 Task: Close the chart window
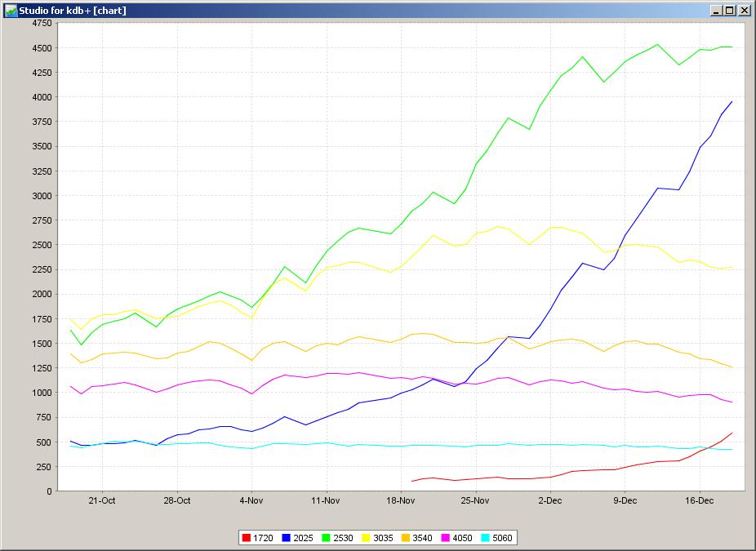coord(744,11)
